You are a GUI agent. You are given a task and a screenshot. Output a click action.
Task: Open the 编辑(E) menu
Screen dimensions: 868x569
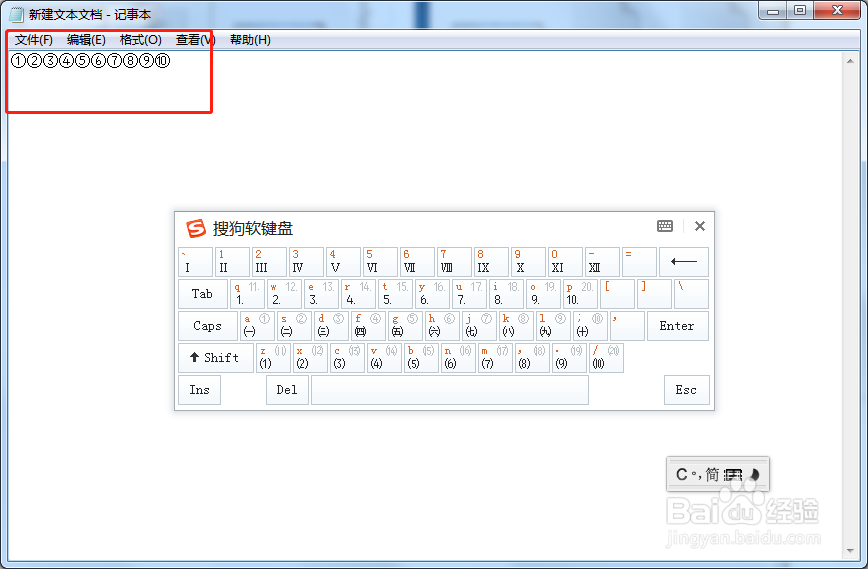[86, 40]
